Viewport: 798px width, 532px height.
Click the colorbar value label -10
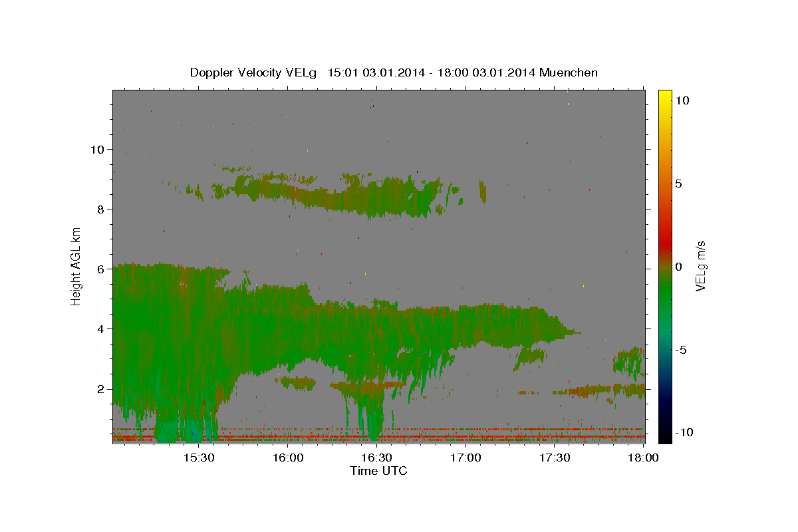(684, 433)
